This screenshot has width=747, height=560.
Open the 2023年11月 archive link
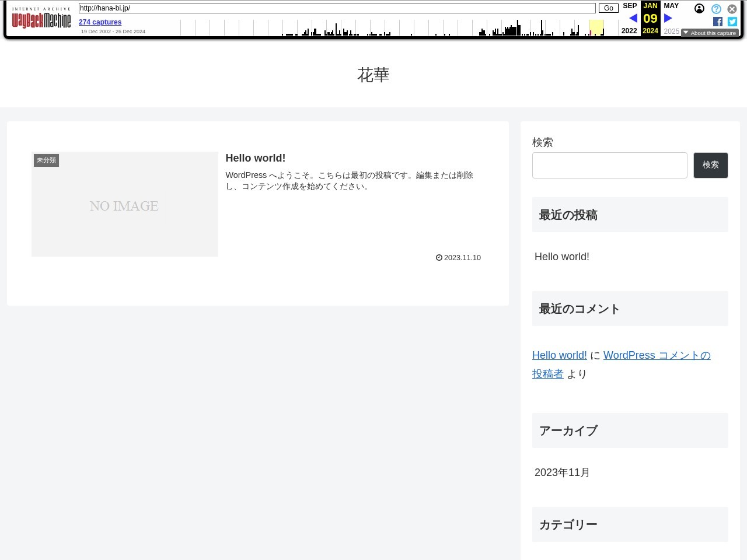562,473
